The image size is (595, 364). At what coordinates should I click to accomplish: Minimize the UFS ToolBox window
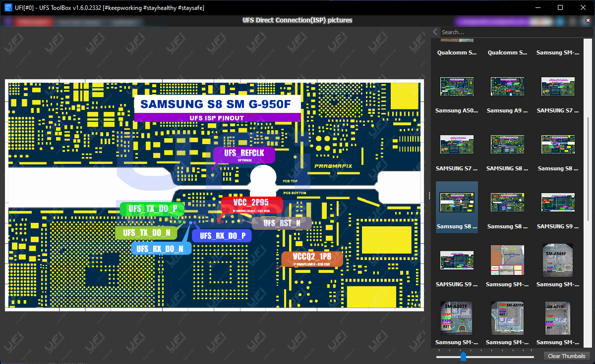(537, 7)
